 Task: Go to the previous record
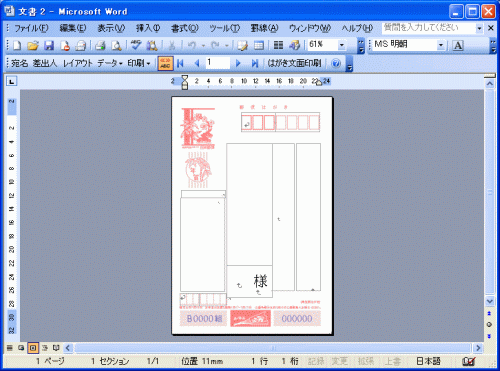click(197, 63)
